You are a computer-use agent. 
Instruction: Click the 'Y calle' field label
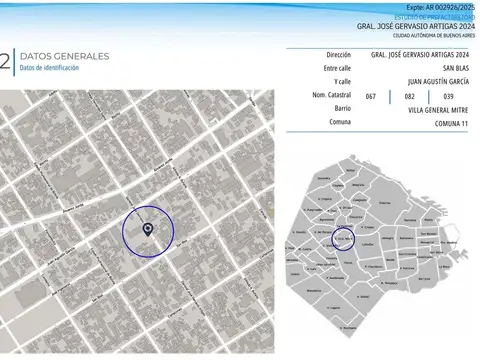click(x=342, y=82)
